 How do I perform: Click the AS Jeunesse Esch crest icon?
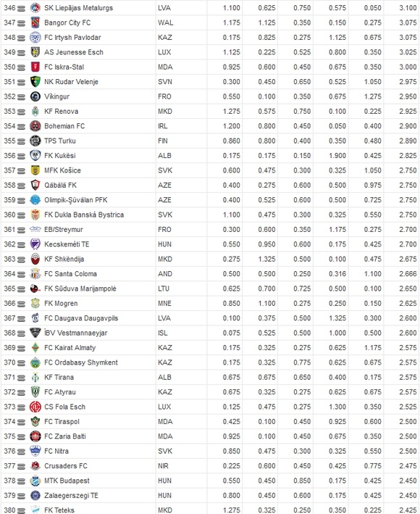[35, 52]
